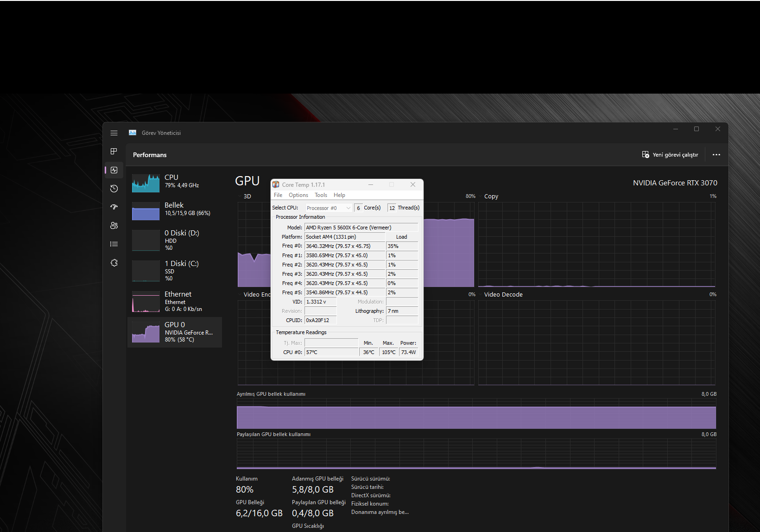Minimize the Core Temp window
Image resolution: width=760 pixels, height=532 pixels.
pyautogui.click(x=371, y=184)
